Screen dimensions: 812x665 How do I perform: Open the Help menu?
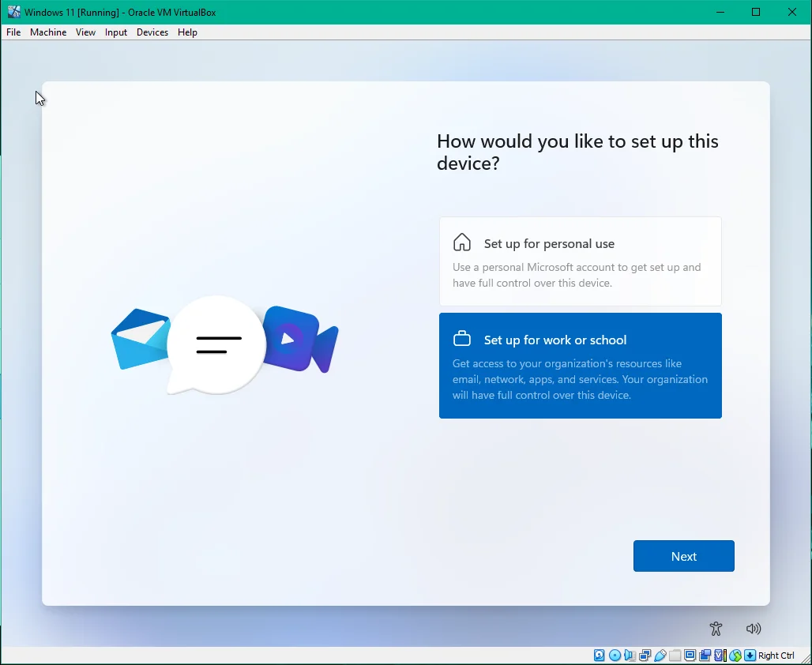coord(187,32)
